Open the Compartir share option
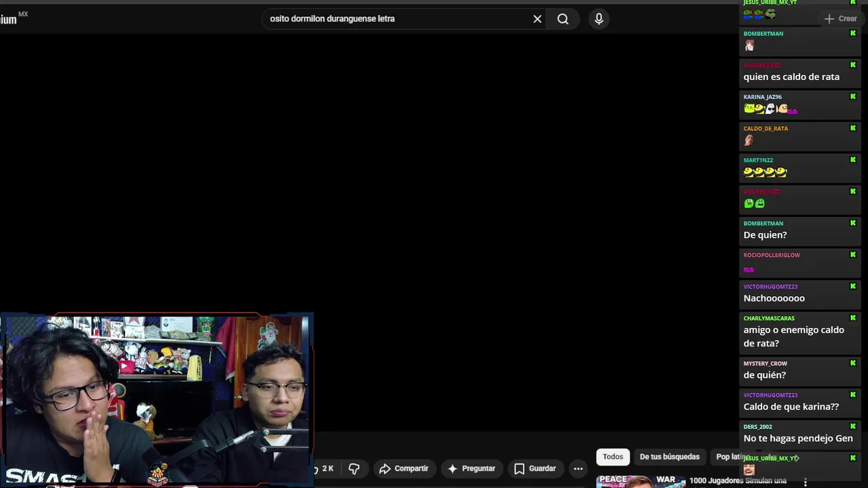 [403, 468]
